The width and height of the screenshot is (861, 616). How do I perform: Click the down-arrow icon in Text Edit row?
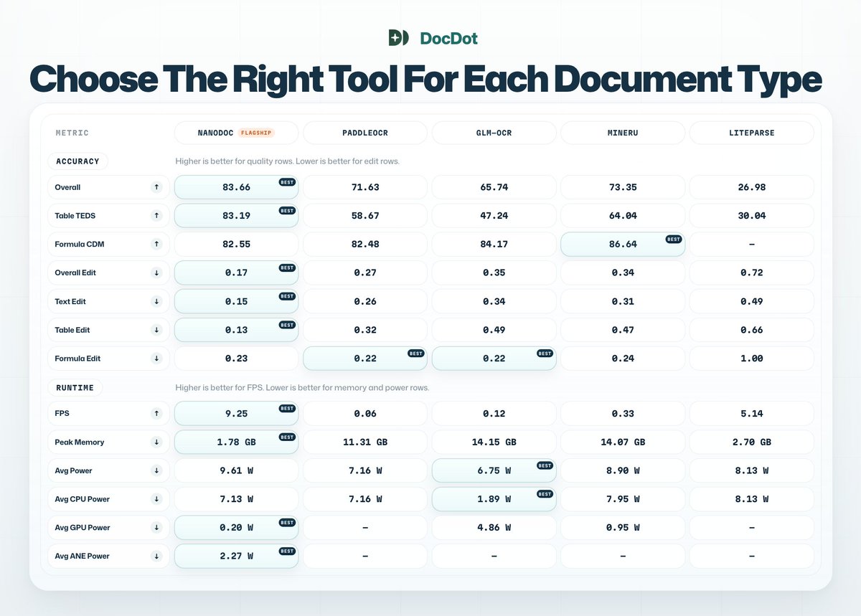156,302
